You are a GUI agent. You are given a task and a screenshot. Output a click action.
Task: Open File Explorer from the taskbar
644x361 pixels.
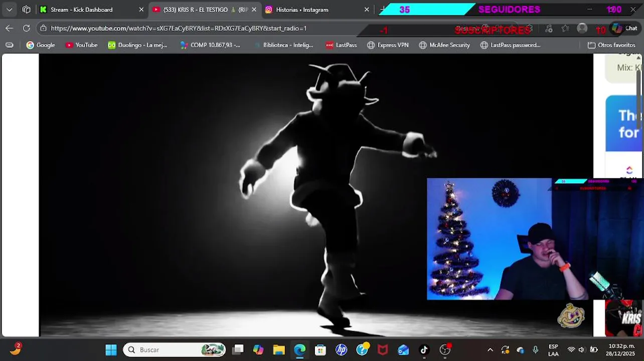pyautogui.click(x=279, y=350)
